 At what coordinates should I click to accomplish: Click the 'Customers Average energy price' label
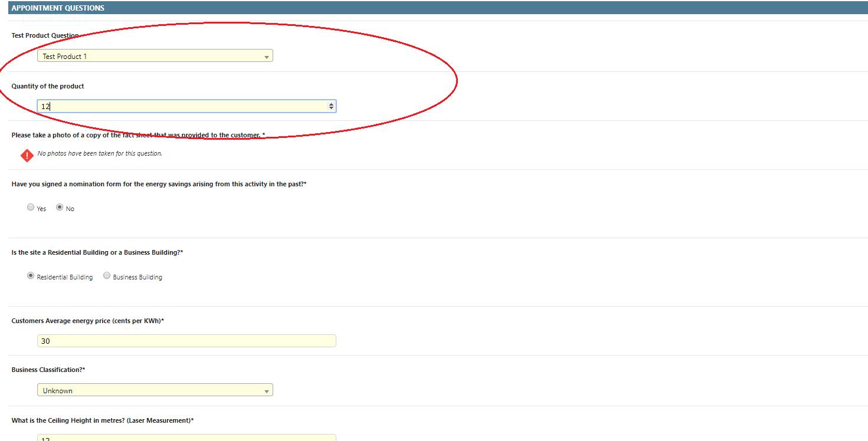[x=87, y=321]
